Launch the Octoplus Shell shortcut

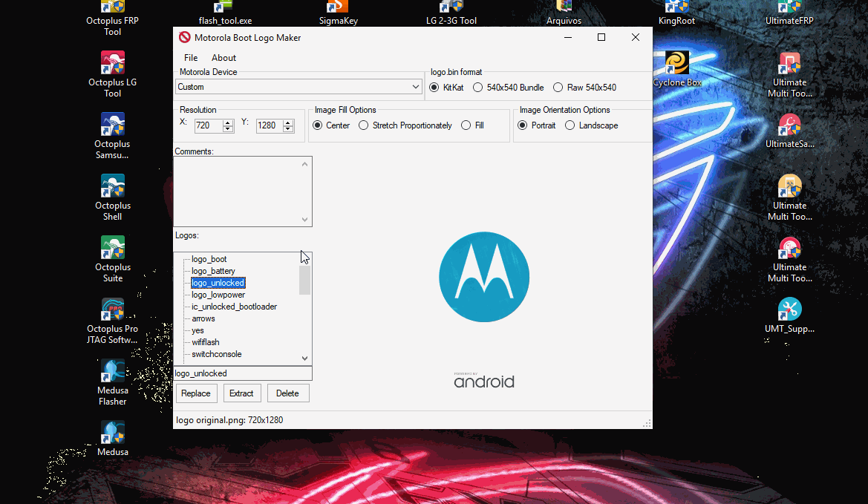(112, 197)
